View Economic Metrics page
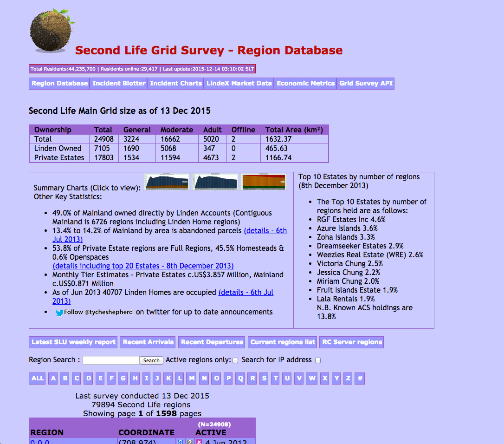The height and width of the screenshot is (444, 504). point(305,84)
